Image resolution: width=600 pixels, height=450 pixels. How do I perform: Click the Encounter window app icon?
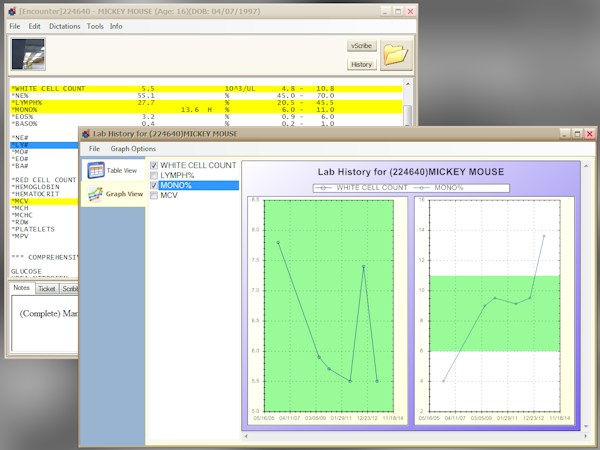pos(12,11)
